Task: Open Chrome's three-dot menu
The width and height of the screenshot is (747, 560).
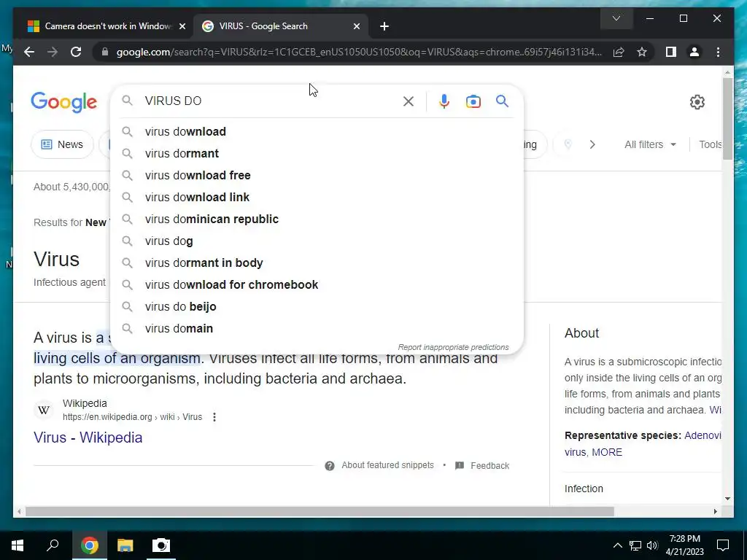Action: [718, 52]
